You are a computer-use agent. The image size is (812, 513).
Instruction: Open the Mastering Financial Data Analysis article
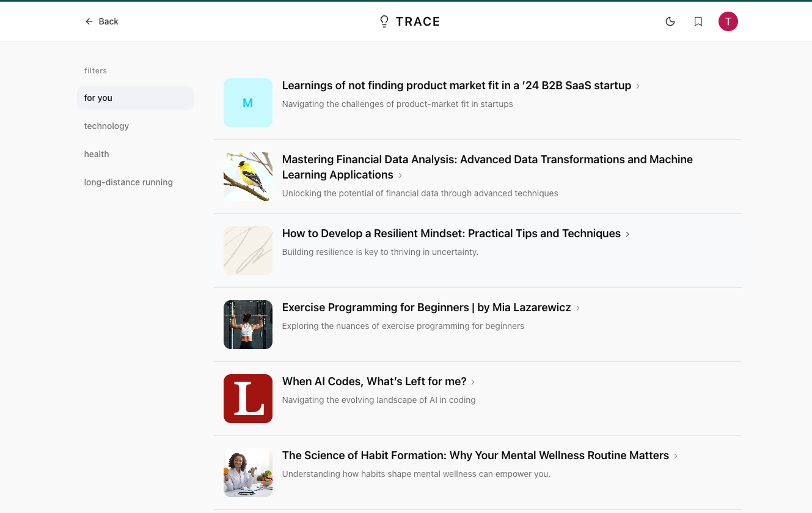[487, 160]
